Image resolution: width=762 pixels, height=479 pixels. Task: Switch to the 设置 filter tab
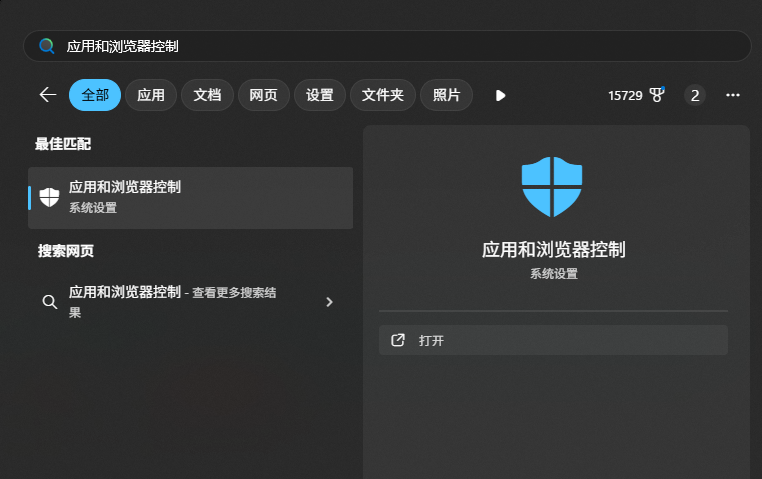pyautogui.click(x=320, y=95)
